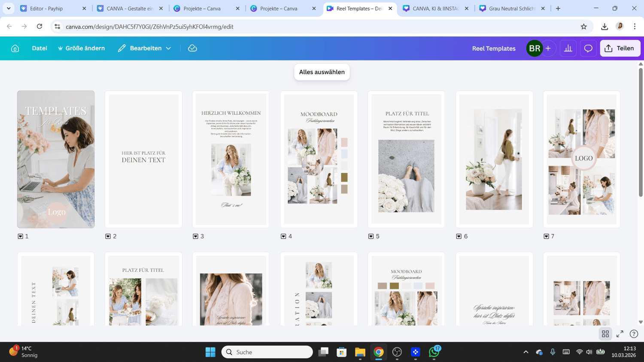The height and width of the screenshot is (362, 644).
Task: Switch view using the grid view icon
Action: [x=605, y=334]
